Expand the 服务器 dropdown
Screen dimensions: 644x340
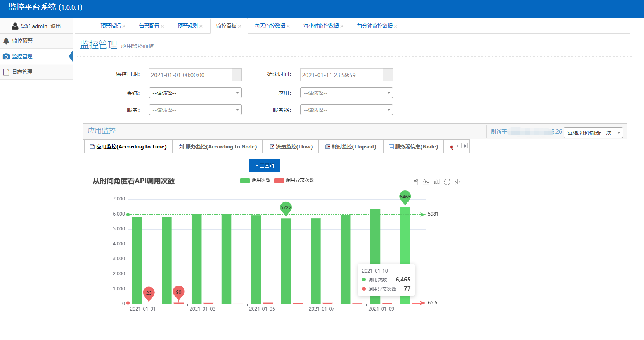(346, 110)
